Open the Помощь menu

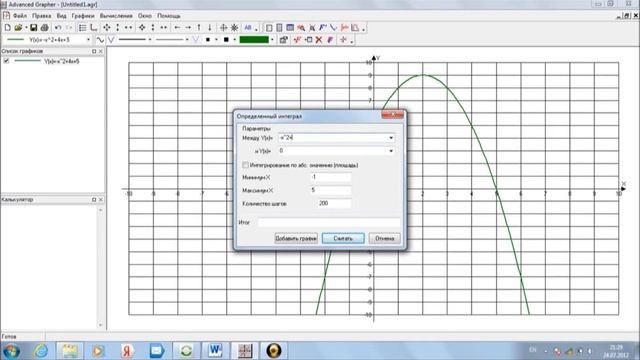point(169,16)
